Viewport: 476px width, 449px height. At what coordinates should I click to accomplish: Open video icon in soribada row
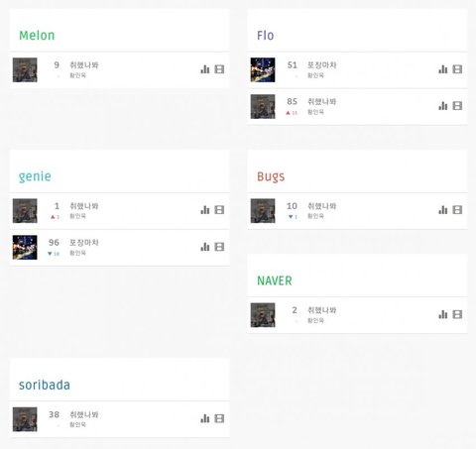219,418
